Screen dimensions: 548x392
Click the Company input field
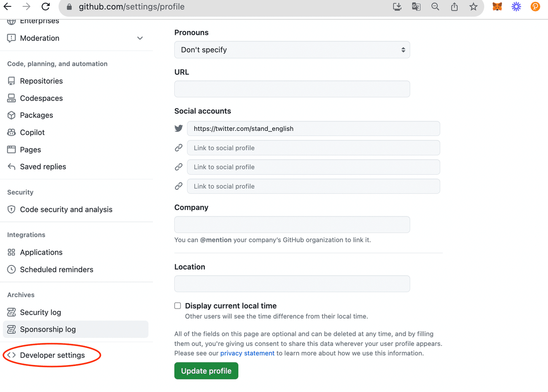[292, 225]
